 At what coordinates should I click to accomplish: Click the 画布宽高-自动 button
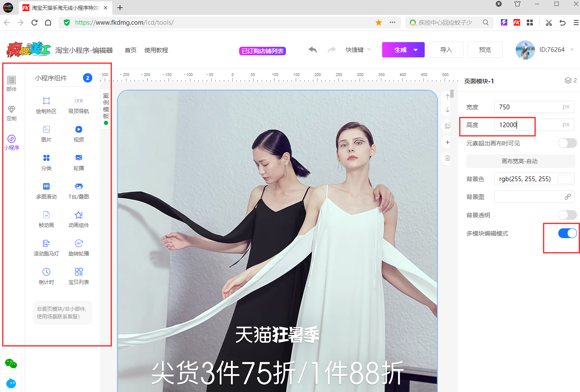pos(520,161)
